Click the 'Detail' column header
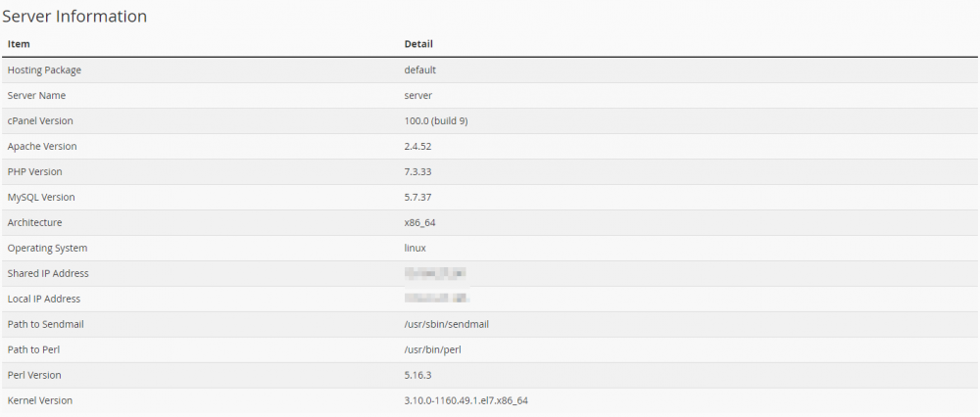Screen dimensions: 980x417 (418, 44)
